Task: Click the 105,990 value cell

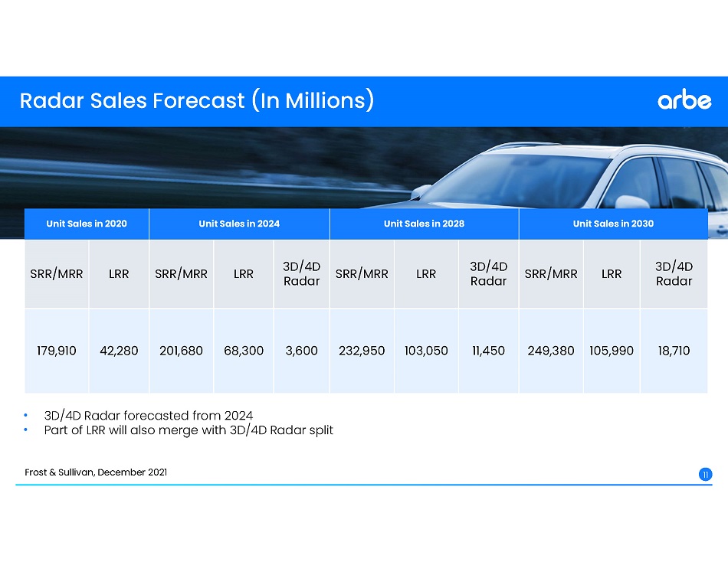Action: coord(612,351)
